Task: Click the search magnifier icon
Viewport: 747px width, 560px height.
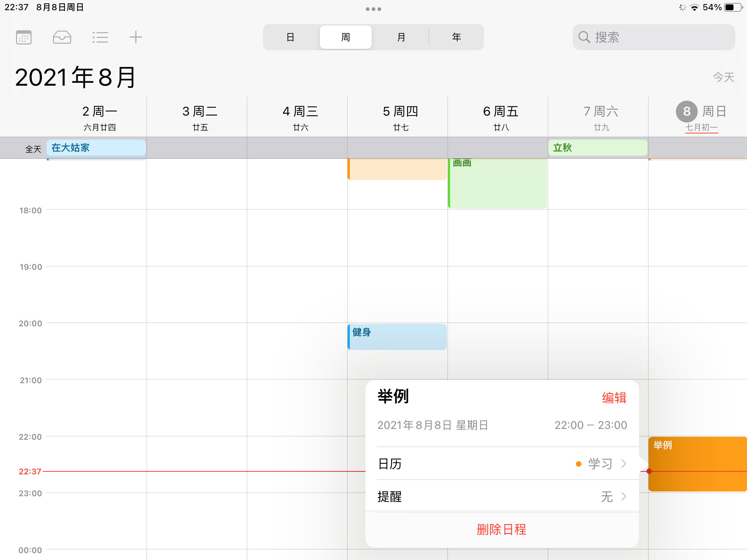Action: tap(584, 37)
